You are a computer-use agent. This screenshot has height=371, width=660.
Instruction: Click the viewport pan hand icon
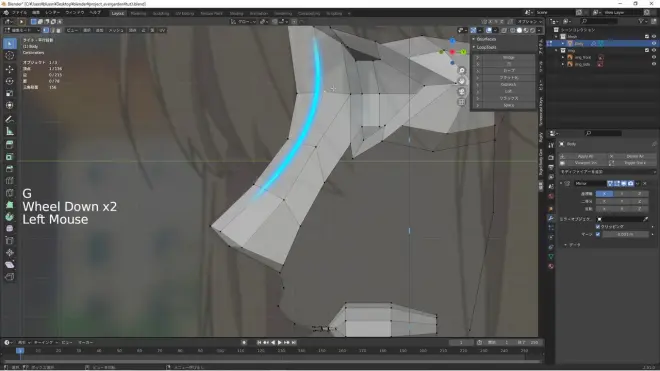462,81
